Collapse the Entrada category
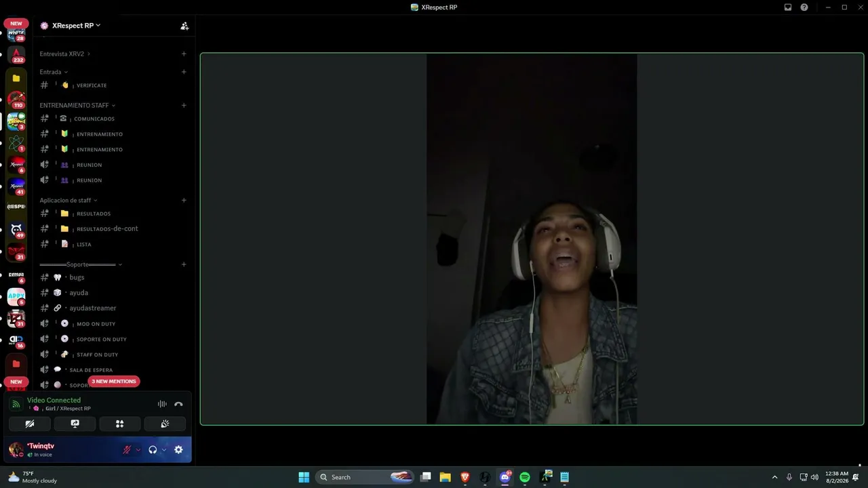The width and height of the screenshot is (868, 488). 54,72
